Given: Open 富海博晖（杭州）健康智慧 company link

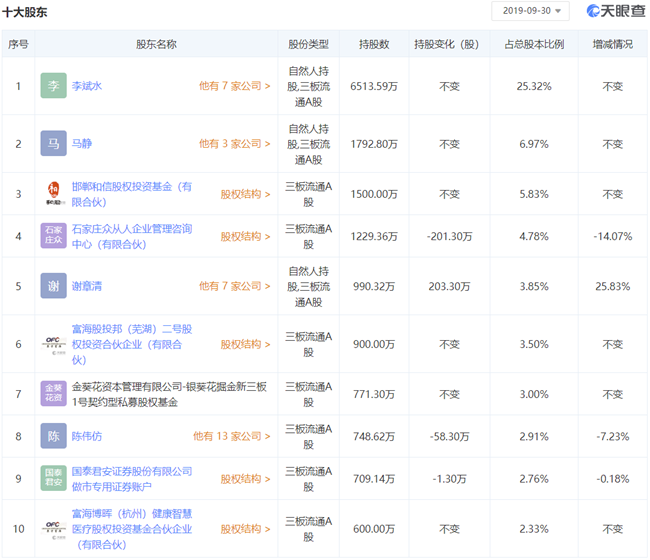Looking at the screenshot, I should [132, 529].
